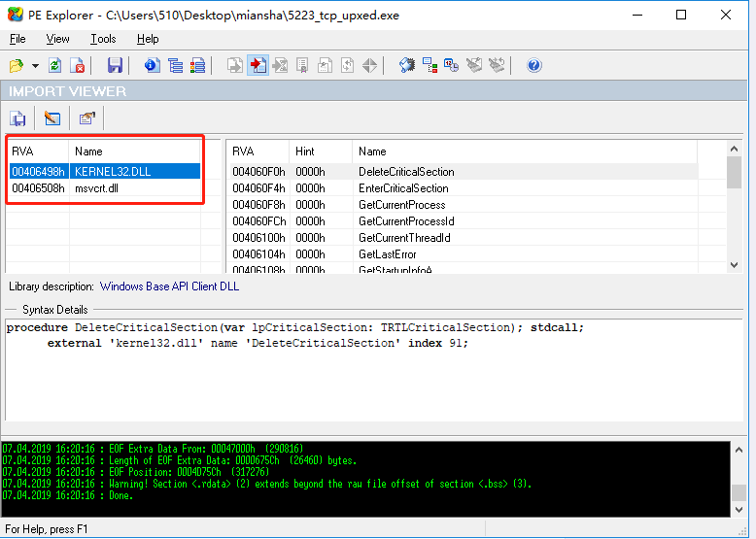
Task: Select the GetCurrentProcessId import row
Action: [x=464, y=221]
